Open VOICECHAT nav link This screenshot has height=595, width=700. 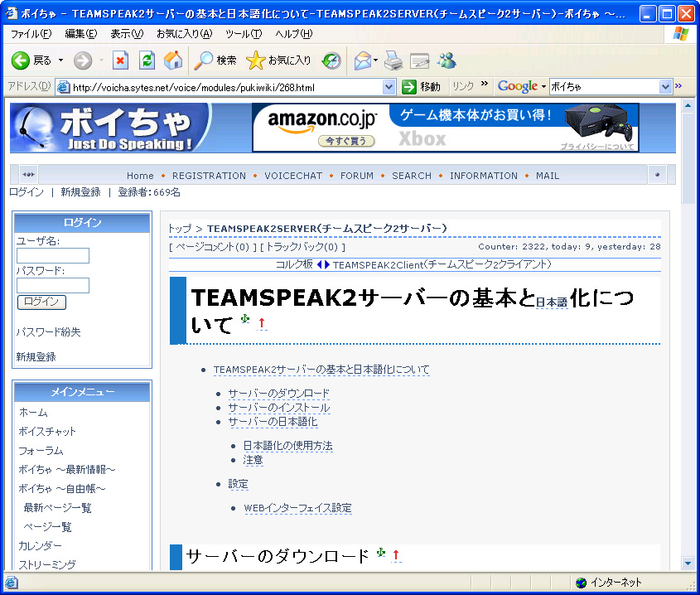pyautogui.click(x=293, y=176)
